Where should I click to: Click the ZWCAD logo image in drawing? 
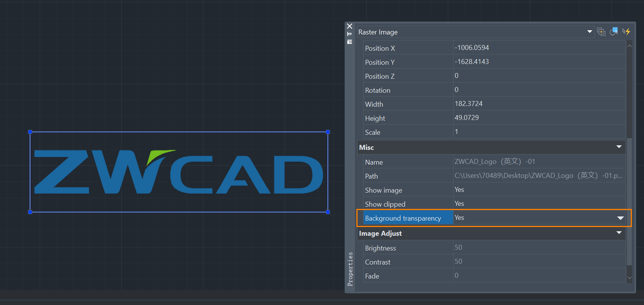(x=179, y=172)
